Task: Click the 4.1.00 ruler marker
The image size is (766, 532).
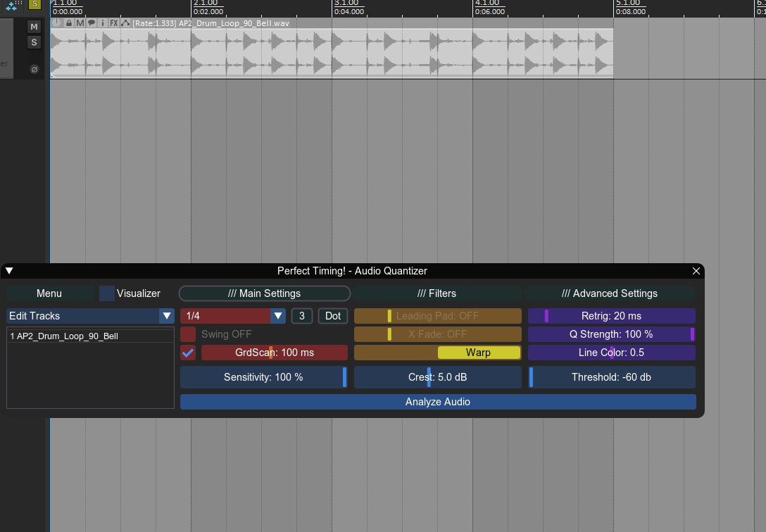Action: [487, 4]
